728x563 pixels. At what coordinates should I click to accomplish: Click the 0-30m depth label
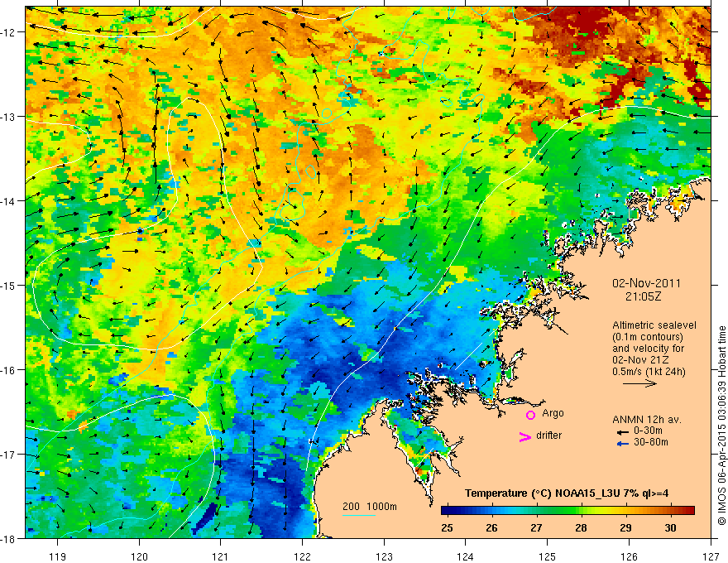[x=648, y=431]
